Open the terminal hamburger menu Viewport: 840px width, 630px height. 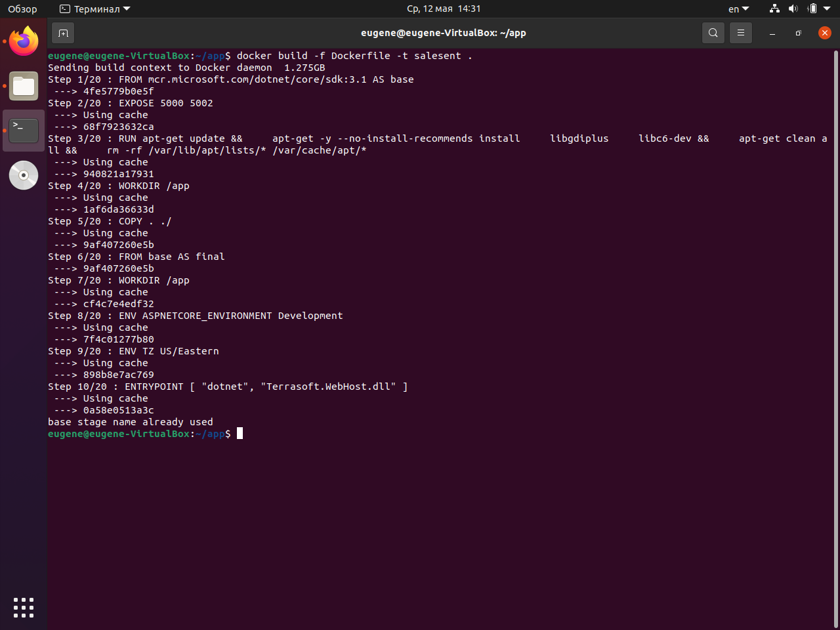(x=741, y=33)
